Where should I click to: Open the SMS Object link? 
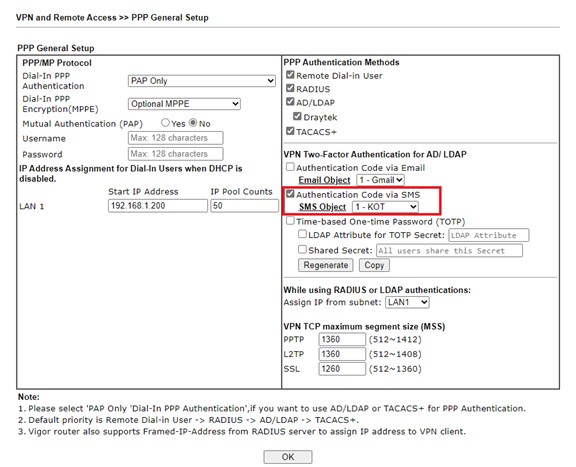(322, 207)
